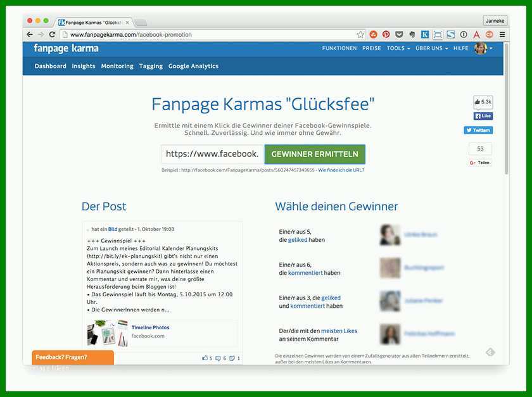Open the FUNKTIONEN menu item
Image resolution: width=532 pixels, height=397 pixels.
(x=339, y=48)
